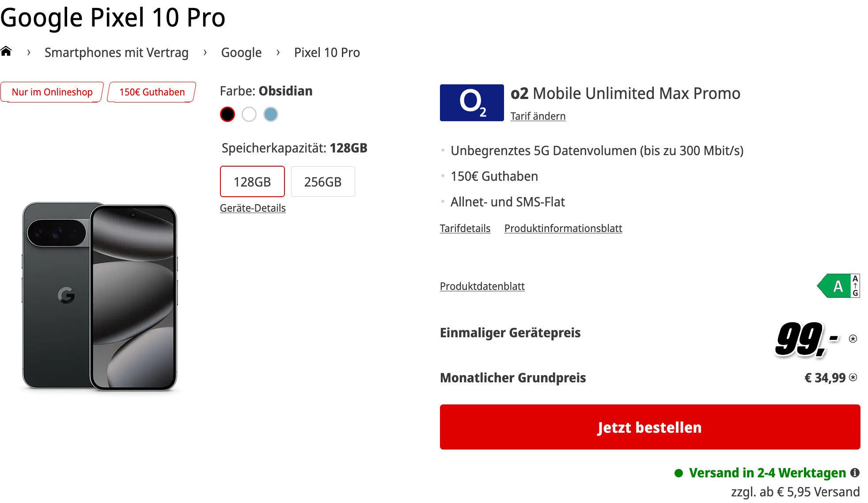Open the Geräte-Details link

point(253,208)
